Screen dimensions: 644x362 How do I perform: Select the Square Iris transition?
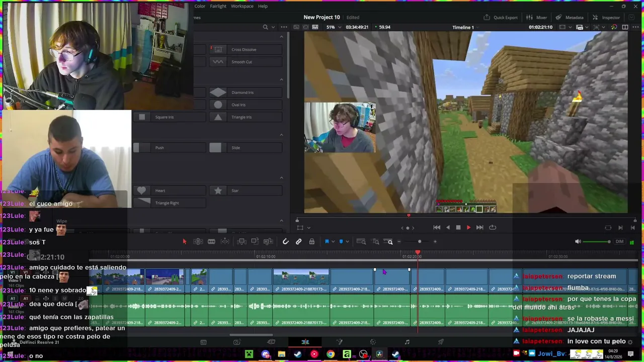(169, 117)
